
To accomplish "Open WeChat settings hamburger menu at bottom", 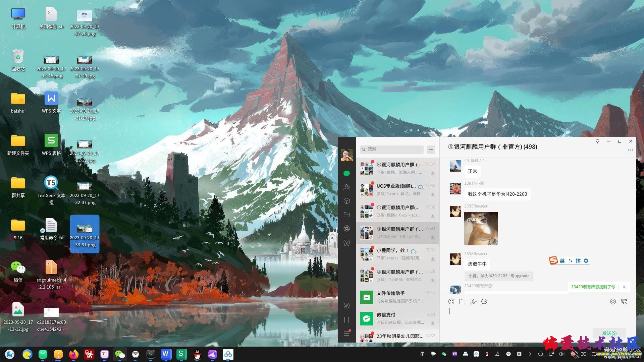I will point(346,333).
